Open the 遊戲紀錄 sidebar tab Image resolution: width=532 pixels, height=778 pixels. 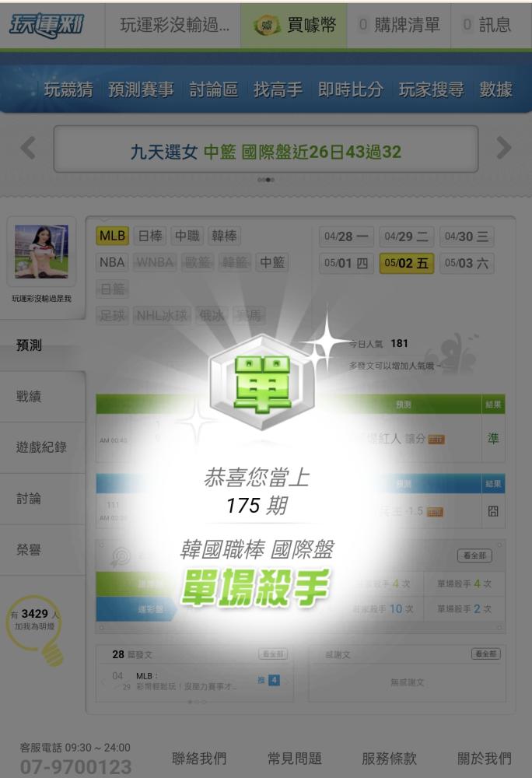point(43,447)
